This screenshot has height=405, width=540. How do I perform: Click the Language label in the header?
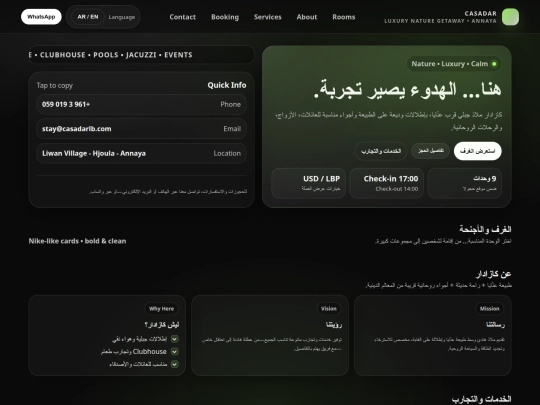coord(122,17)
